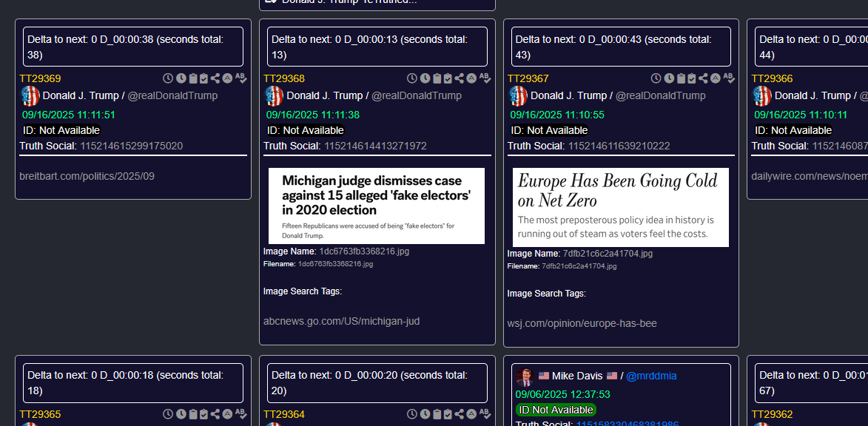Open post ID TT29367

coord(528,78)
